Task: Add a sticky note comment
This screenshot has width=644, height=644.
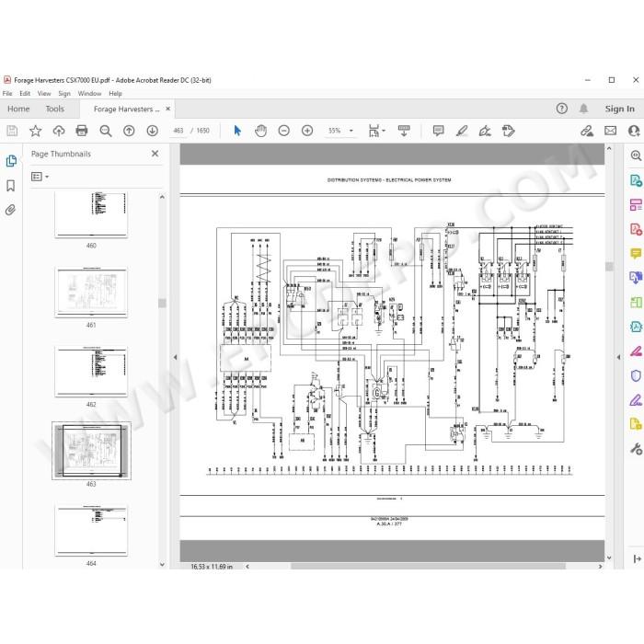Action: tap(438, 131)
